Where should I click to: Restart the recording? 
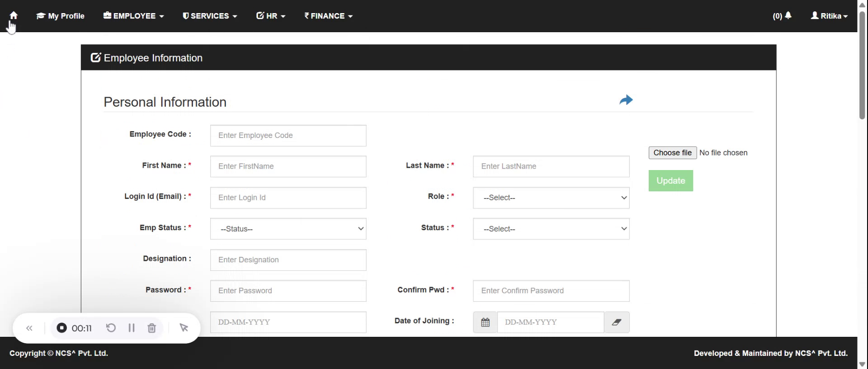point(111,328)
